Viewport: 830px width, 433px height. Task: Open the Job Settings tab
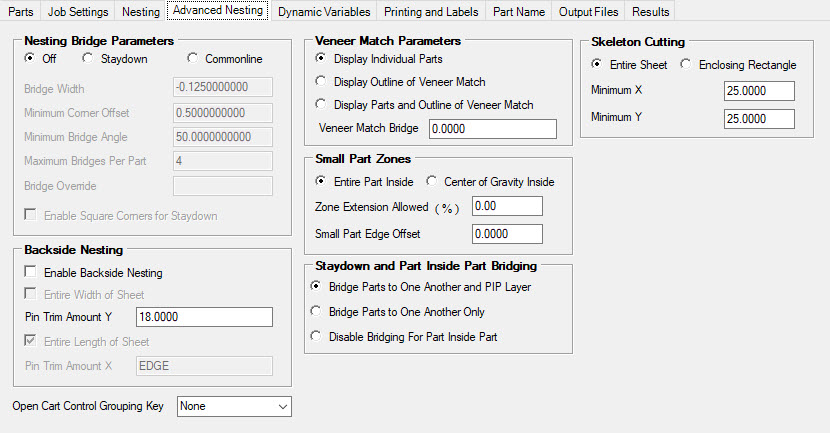click(79, 12)
